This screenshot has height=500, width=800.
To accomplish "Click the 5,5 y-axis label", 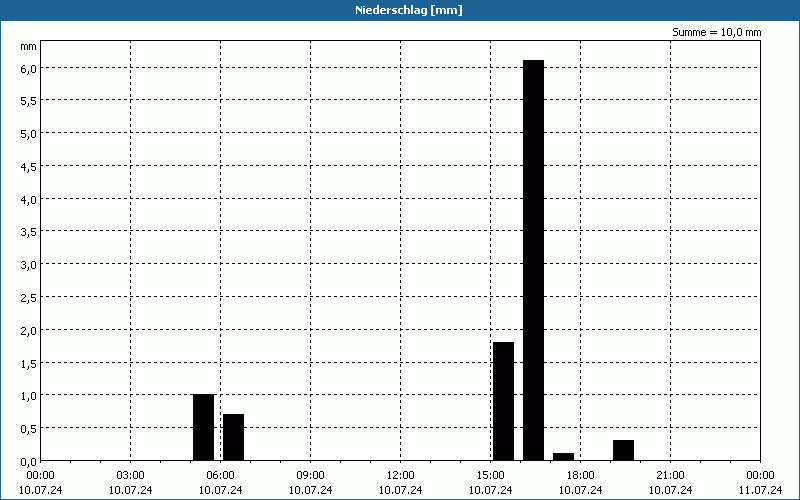I will [29, 101].
